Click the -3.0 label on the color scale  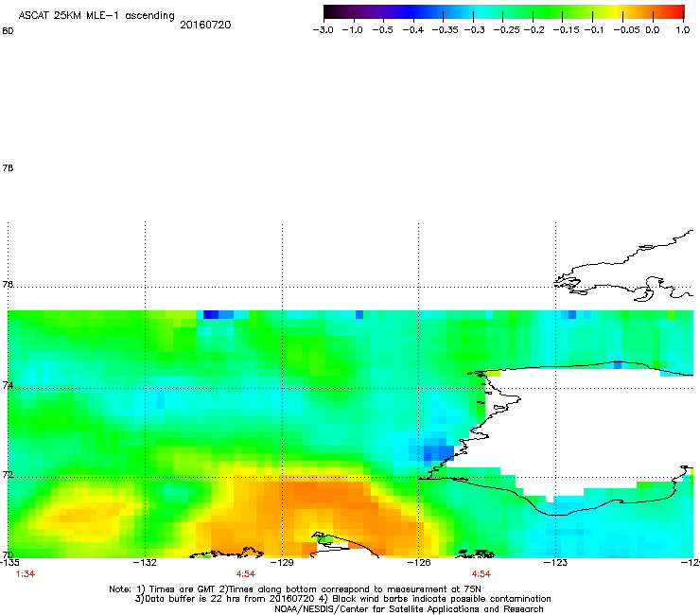point(323,30)
